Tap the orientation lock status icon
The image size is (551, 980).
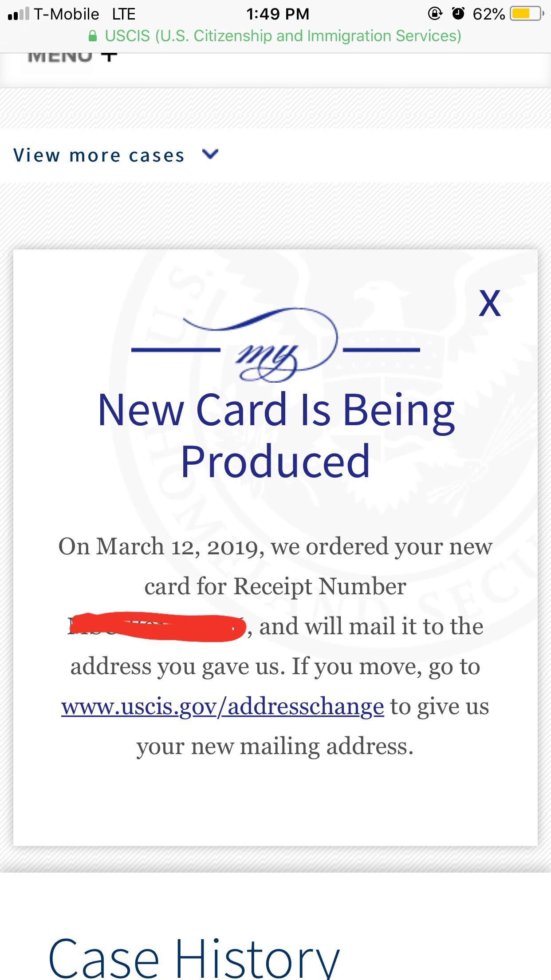pyautogui.click(x=435, y=14)
